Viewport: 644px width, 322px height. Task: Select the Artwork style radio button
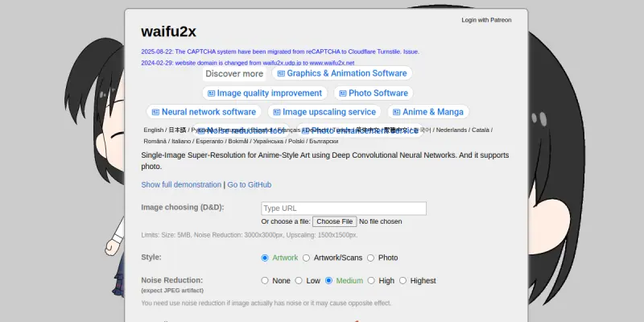pos(265,258)
